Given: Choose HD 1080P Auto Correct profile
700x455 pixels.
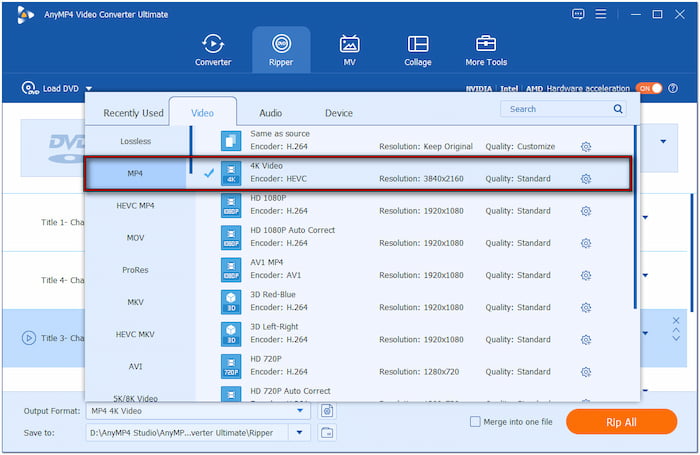Looking at the screenshot, I should click(414, 237).
